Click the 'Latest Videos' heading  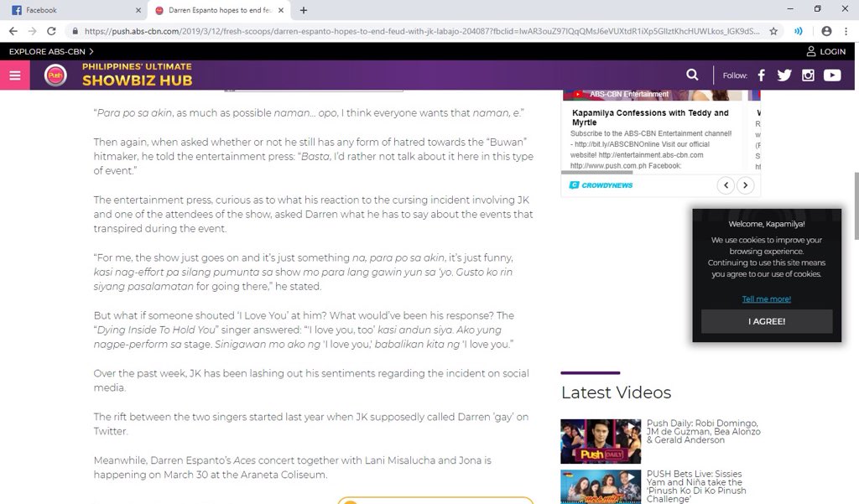pyautogui.click(x=616, y=392)
